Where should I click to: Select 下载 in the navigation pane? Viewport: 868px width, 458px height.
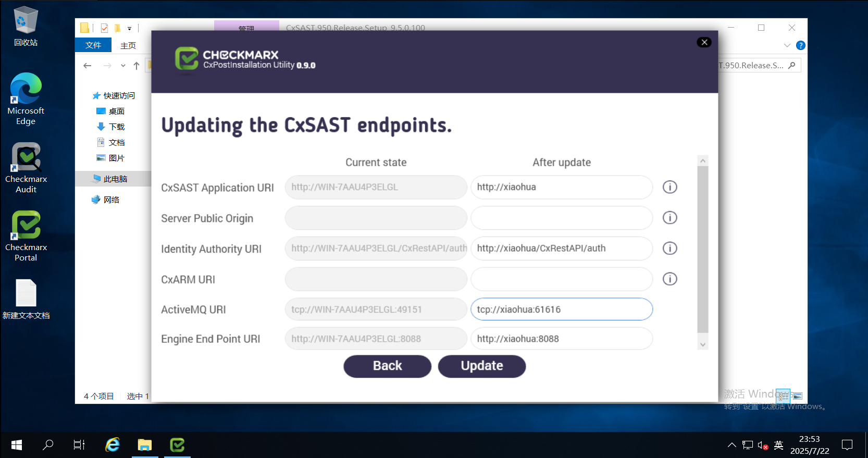pyautogui.click(x=110, y=127)
